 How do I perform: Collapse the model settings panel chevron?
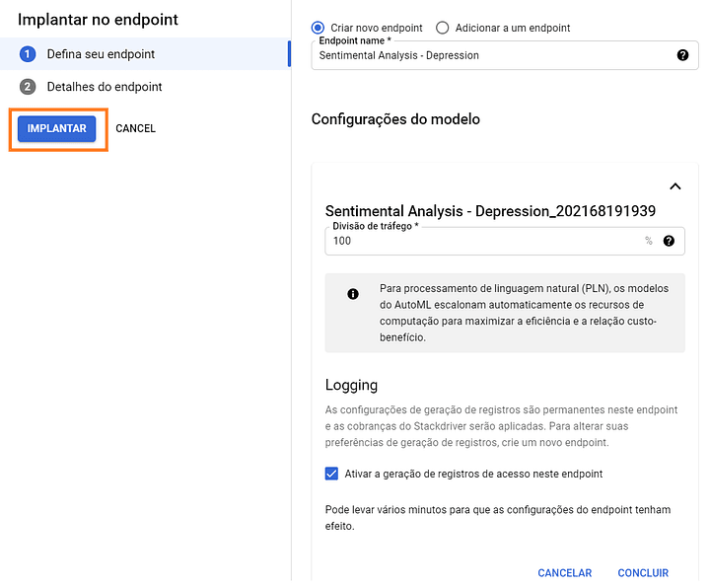pyautogui.click(x=675, y=185)
